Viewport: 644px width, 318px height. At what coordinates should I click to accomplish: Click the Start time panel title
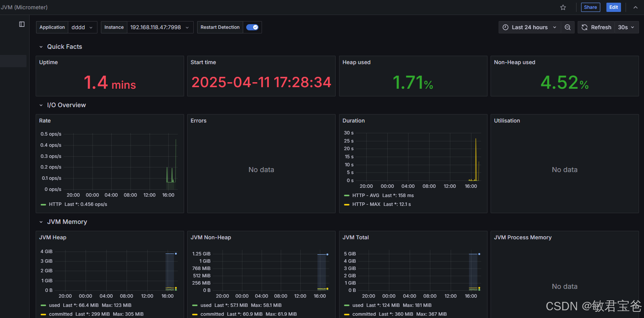(203, 62)
